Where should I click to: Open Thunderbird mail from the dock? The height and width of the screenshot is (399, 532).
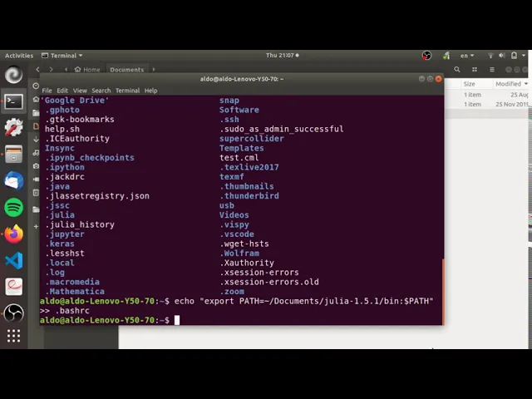[x=13, y=180]
